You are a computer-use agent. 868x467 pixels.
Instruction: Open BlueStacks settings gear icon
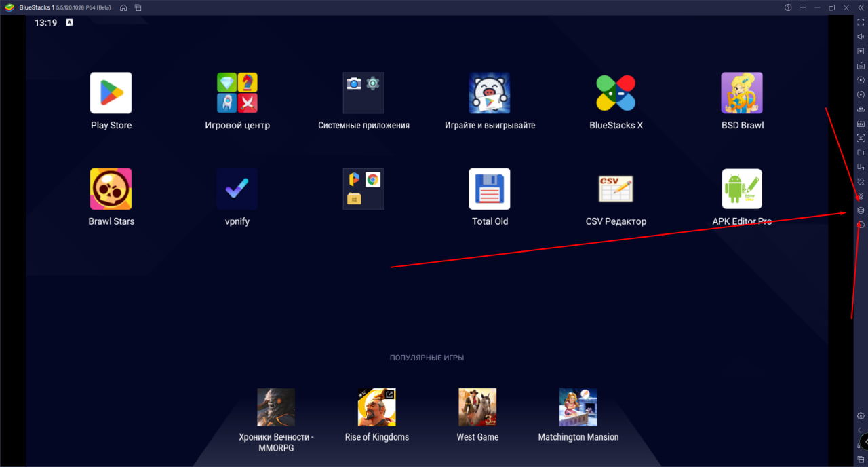pyautogui.click(x=861, y=415)
